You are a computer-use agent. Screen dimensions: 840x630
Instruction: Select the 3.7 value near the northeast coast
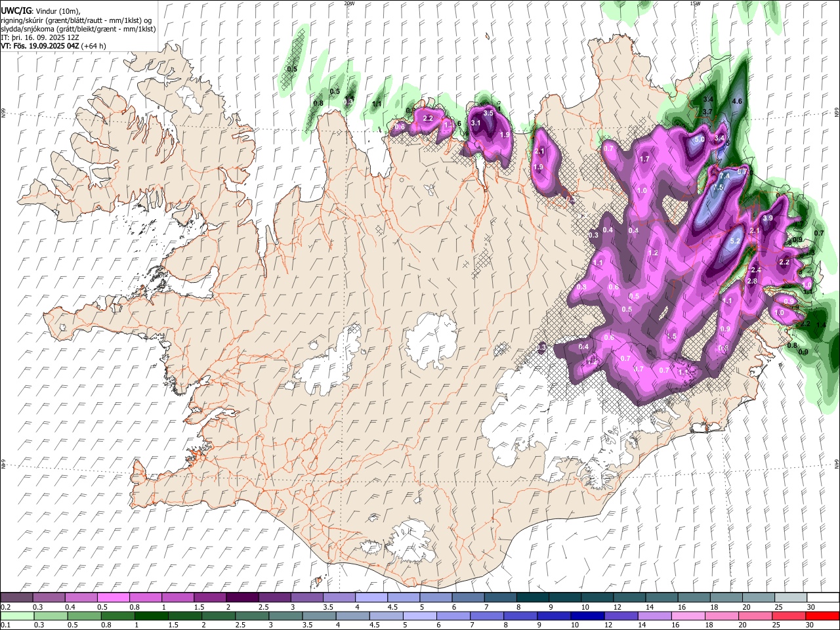click(x=707, y=112)
